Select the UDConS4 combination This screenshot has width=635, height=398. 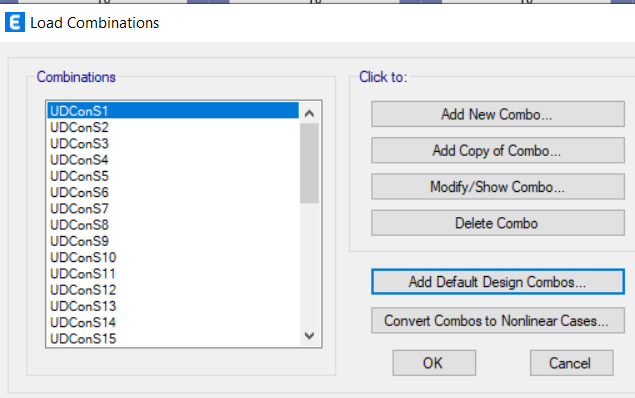click(173, 160)
